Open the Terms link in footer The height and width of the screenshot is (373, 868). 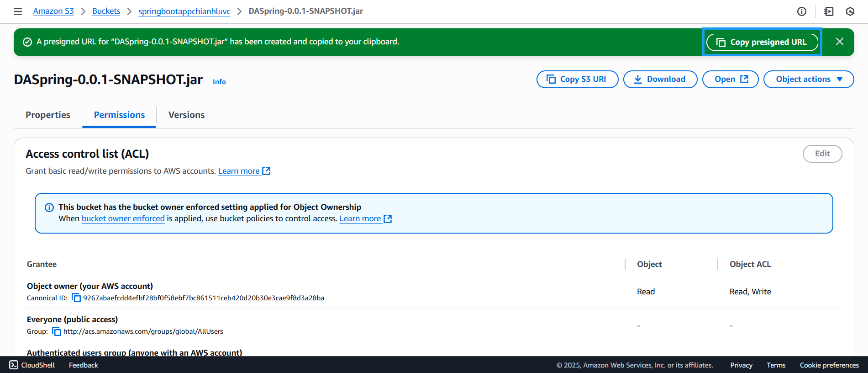click(x=776, y=365)
